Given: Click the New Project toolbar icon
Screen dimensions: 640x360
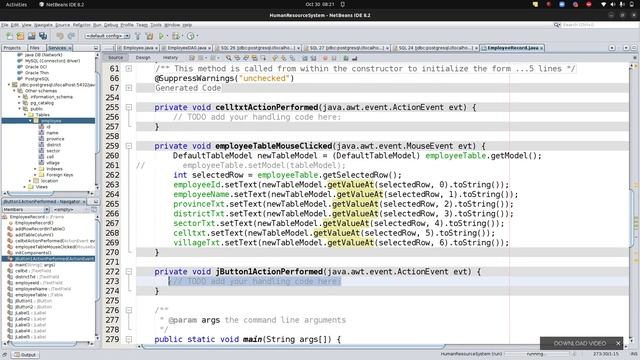Looking at the screenshot, I should pos(20,36).
